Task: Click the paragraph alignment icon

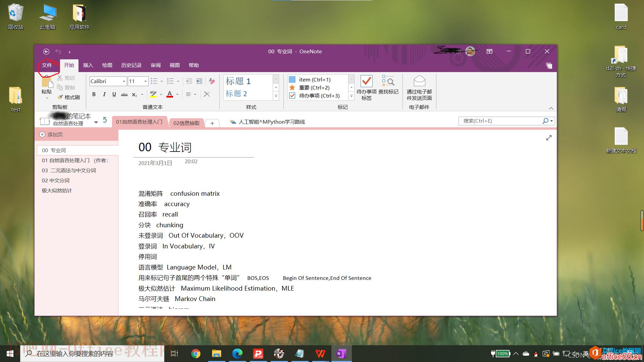Action: coord(189,95)
